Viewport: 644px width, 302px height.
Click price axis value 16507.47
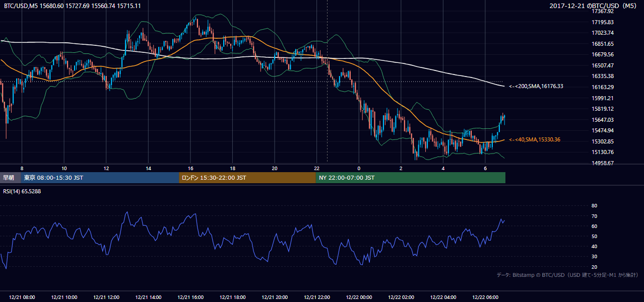click(602, 65)
